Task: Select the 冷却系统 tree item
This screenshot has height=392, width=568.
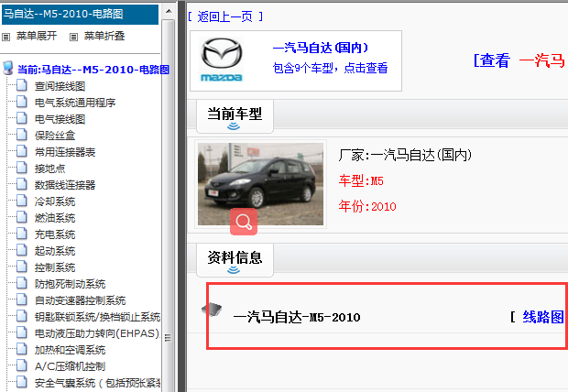Action: 55,201
